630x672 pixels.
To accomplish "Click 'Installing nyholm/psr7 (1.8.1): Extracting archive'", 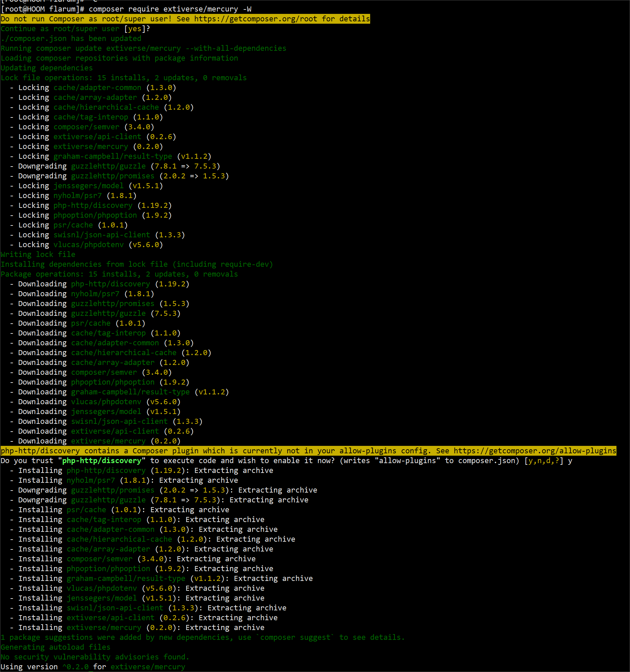I will tap(124, 480).
